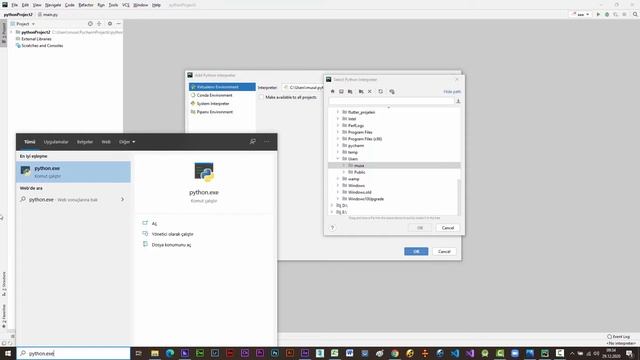Expand D:\ drive in file tree
This screenshot has width=640, height=360.
pos(332,205)
